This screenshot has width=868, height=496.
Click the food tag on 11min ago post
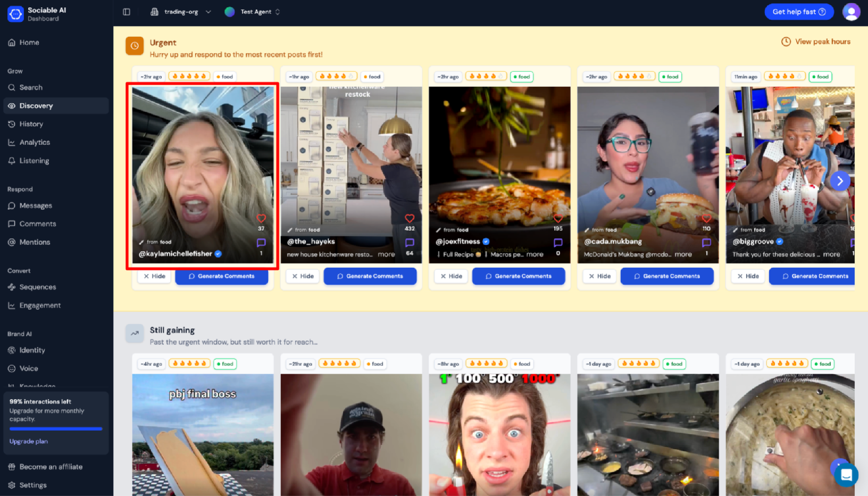click(821, 77)
